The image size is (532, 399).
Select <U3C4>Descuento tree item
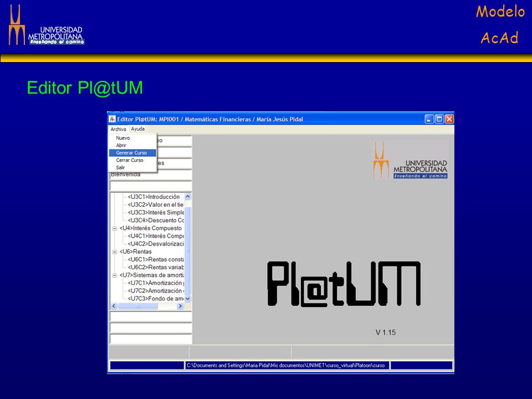point(156,220)
